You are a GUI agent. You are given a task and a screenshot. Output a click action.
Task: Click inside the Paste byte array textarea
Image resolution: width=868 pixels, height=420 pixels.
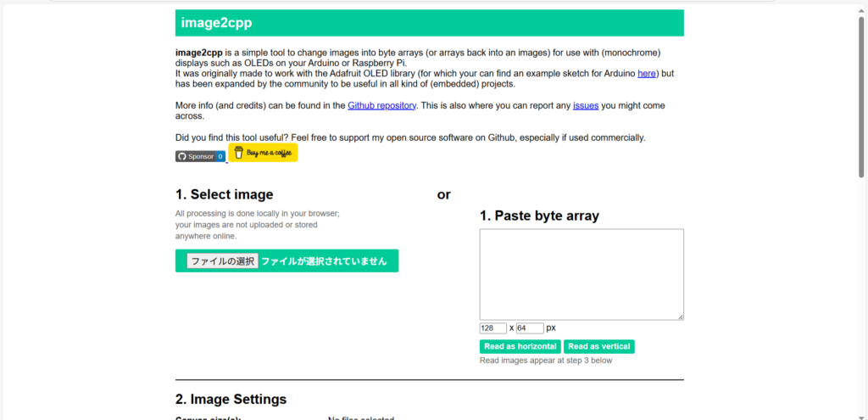(x=581, y=274)
